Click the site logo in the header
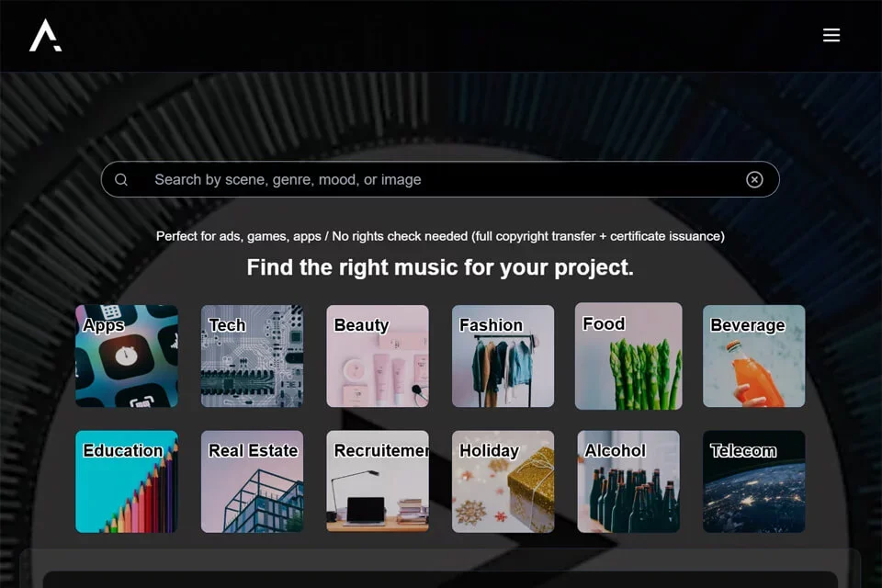882x588 pixels. pyautogui.click(x=46, y=36)
